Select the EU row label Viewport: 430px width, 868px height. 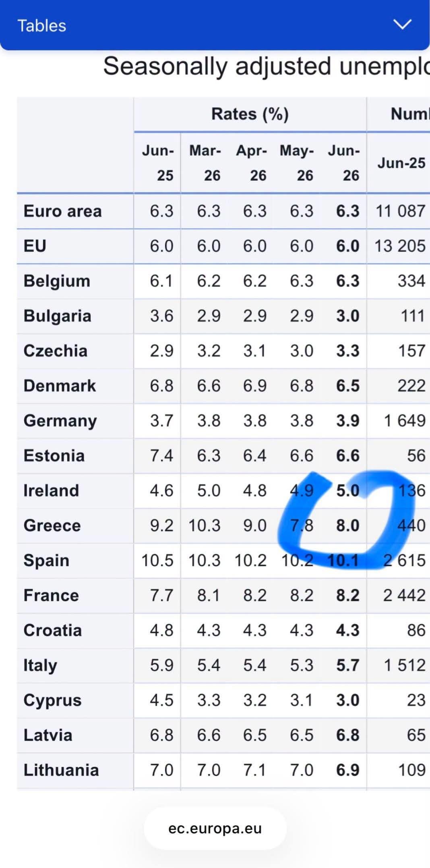(35, 246)
